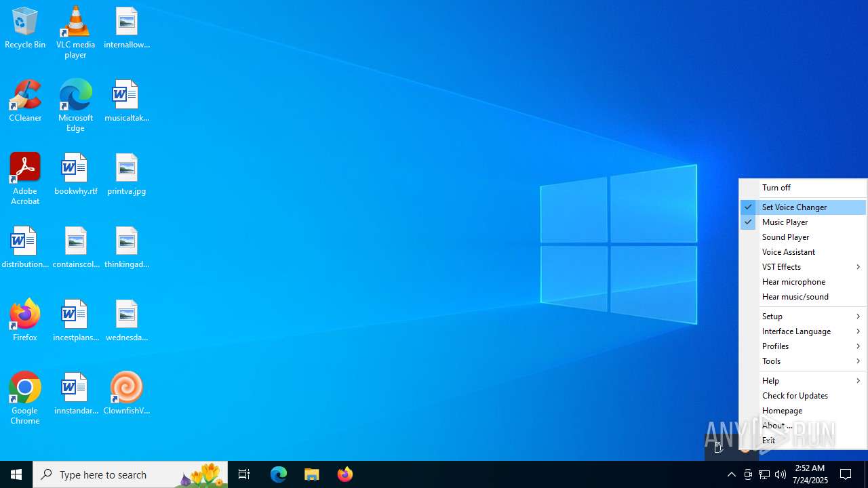The width and height of the screenshot is (868, 488).
Task: Expand Interface Language submenu
Action: [x=803, y=331]
